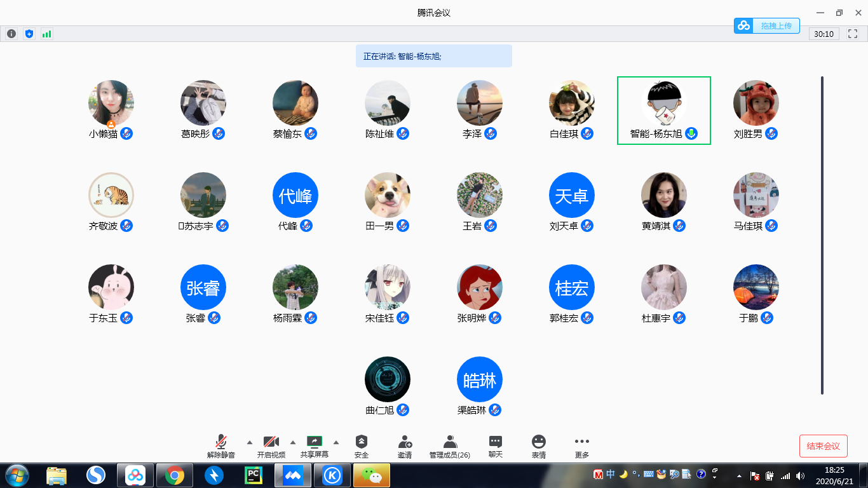Image resolution: width=868 pixels, height=488 pixels.
Task: Open the Emoji (表情) smiley icon
Action: click(x=539, y=442)
